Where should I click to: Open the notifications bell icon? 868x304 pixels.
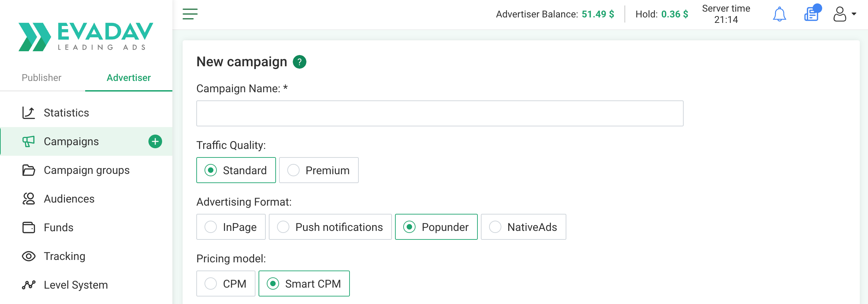tap(779, 14)
